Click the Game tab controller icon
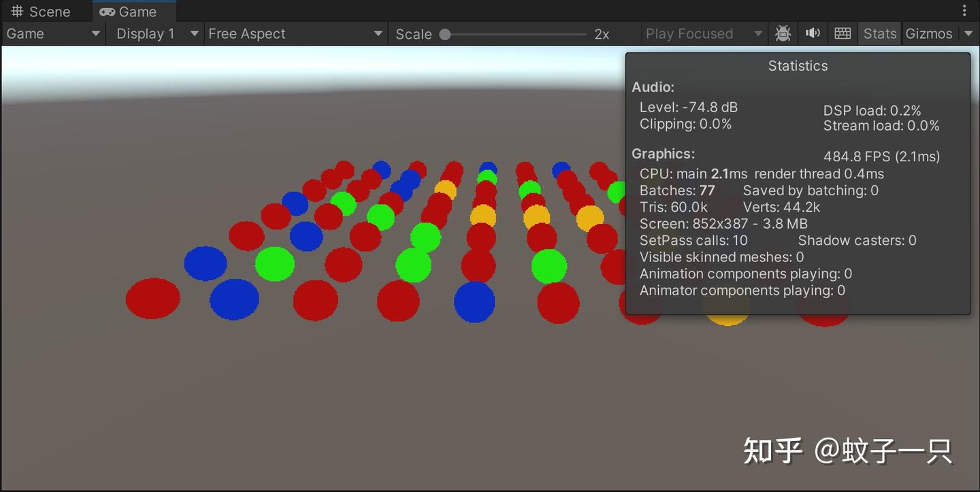 coord(108,11)
